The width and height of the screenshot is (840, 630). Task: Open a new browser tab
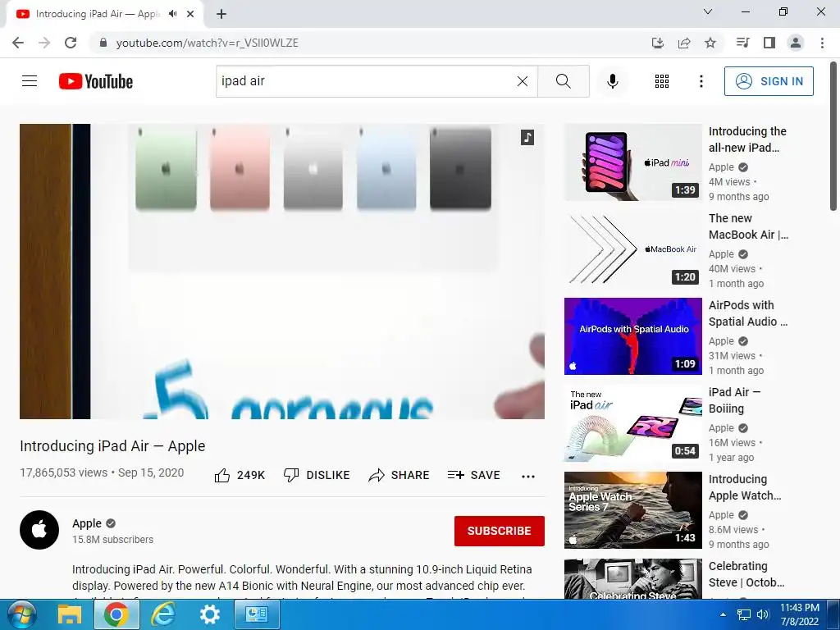point(221,14)
